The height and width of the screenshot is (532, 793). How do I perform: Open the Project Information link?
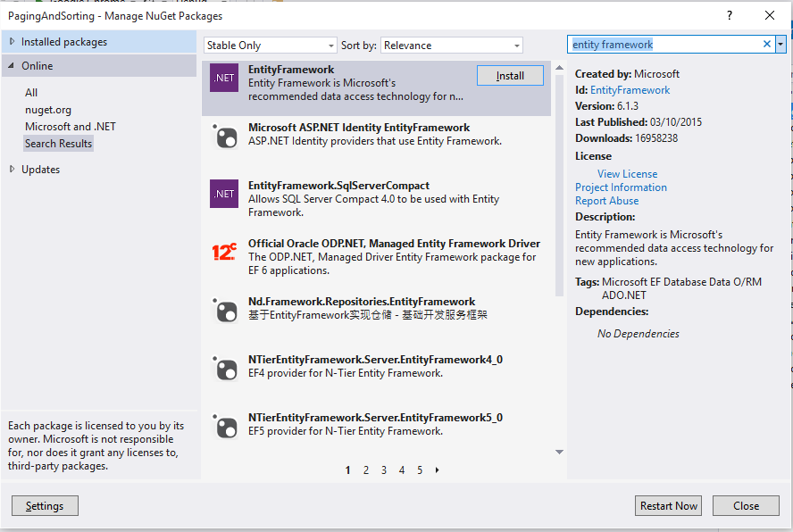coord(621,187)
